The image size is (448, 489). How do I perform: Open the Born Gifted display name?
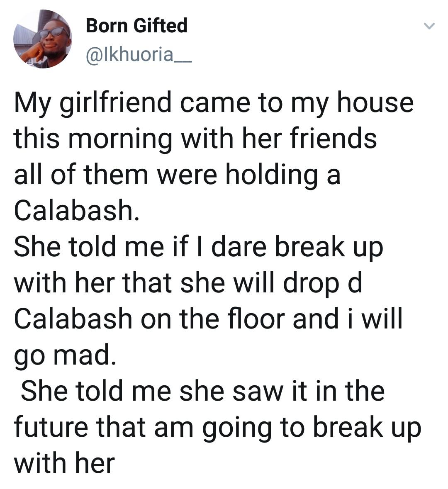click(136, 25)
